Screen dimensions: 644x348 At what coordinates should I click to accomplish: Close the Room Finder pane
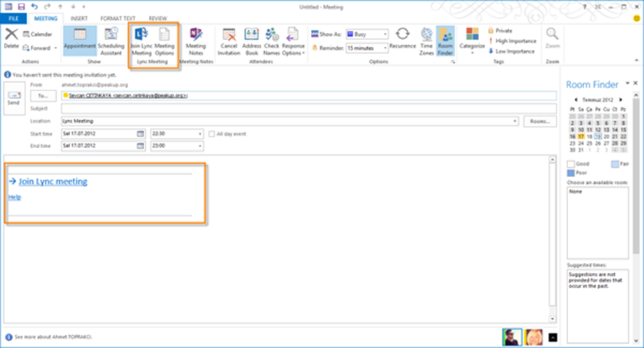(636, 83)
